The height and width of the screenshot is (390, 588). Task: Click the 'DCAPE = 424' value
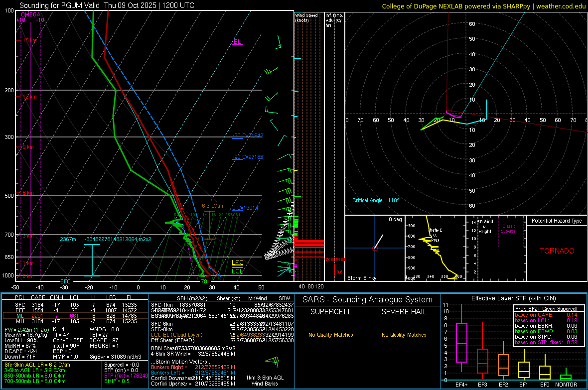[20, 351]
